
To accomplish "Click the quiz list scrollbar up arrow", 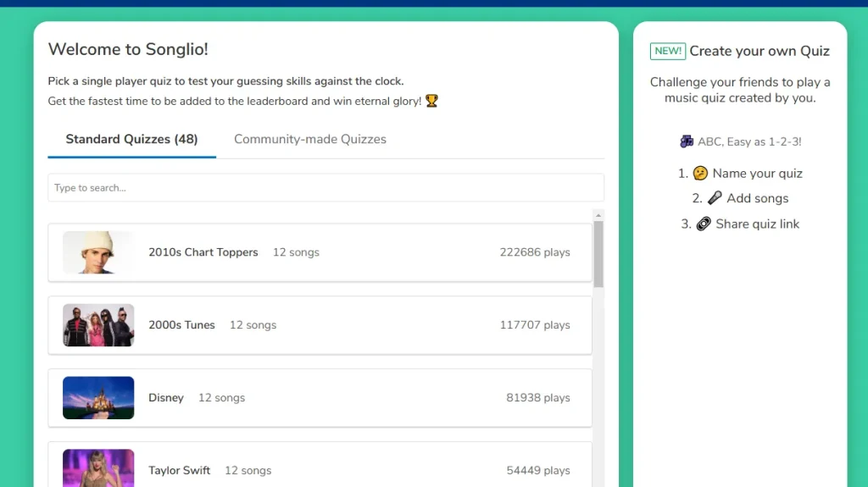I will coord(598,215).
